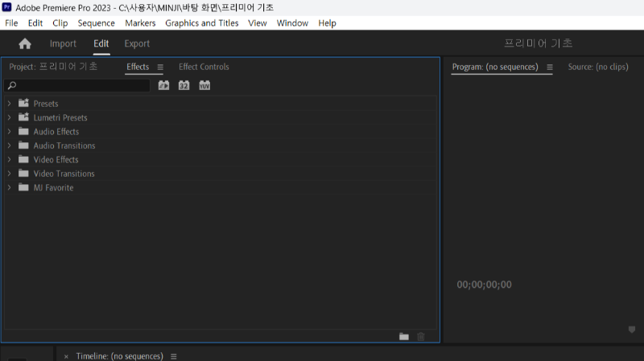Image resolution: width=644 pixels, height=361 pixels.
Task: Switch to the Edit workspace tab
Action: point(101,43)
